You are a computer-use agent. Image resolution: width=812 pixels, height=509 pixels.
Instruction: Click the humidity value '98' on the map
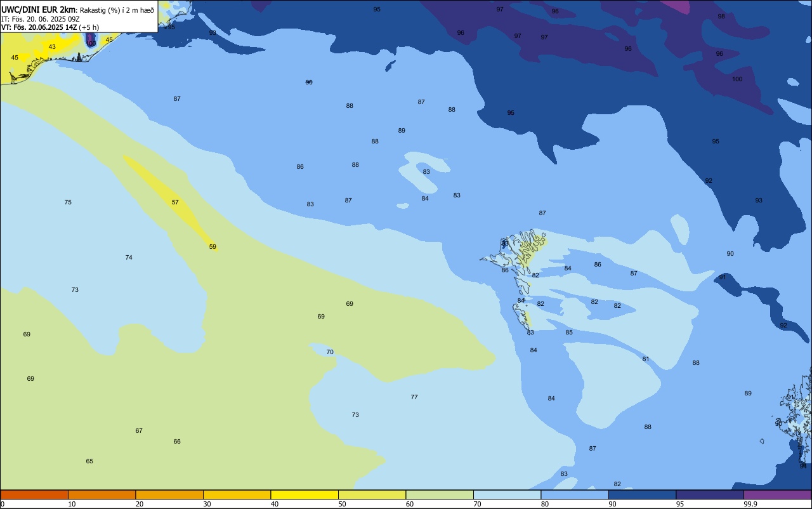721,17
